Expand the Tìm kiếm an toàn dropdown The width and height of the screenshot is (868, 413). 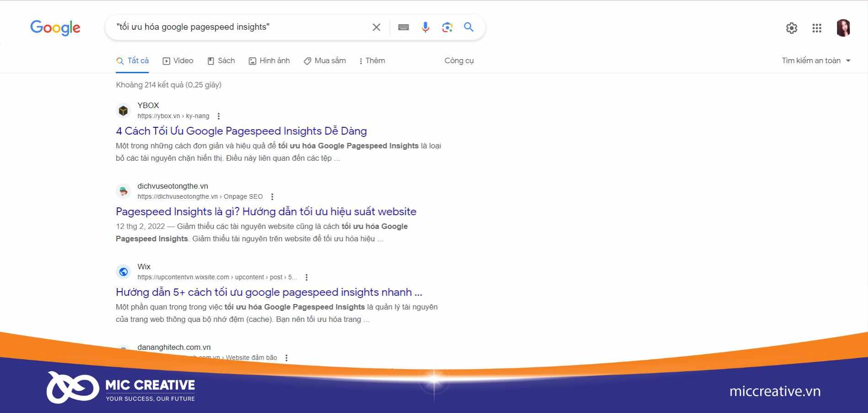pyautogui.click(x=816, y=60)
